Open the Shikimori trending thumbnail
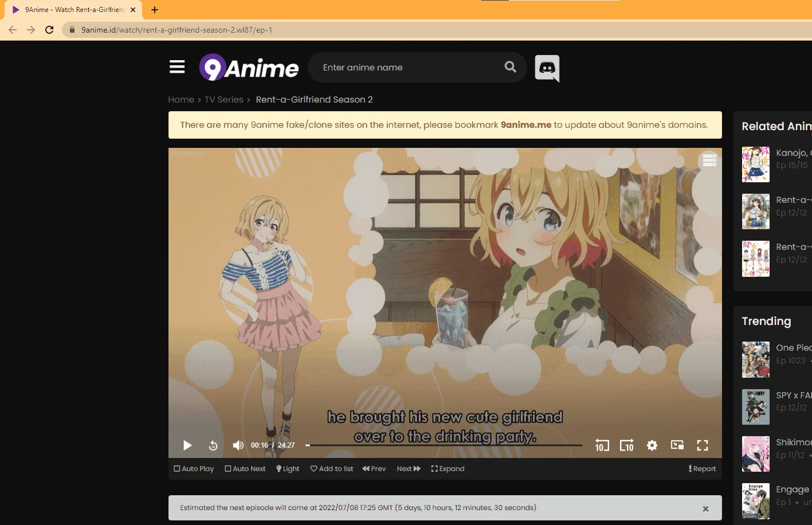Screen dimensions: 812x525 (x=756, y=454)
